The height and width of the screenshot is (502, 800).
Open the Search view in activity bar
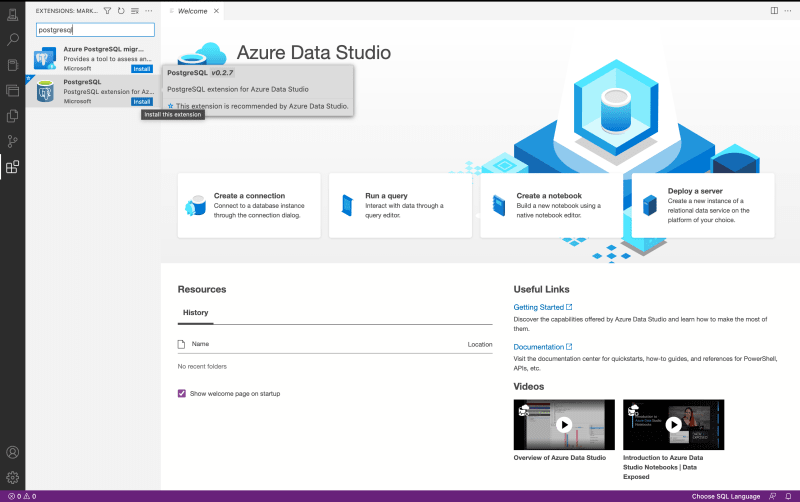point(13,40)
